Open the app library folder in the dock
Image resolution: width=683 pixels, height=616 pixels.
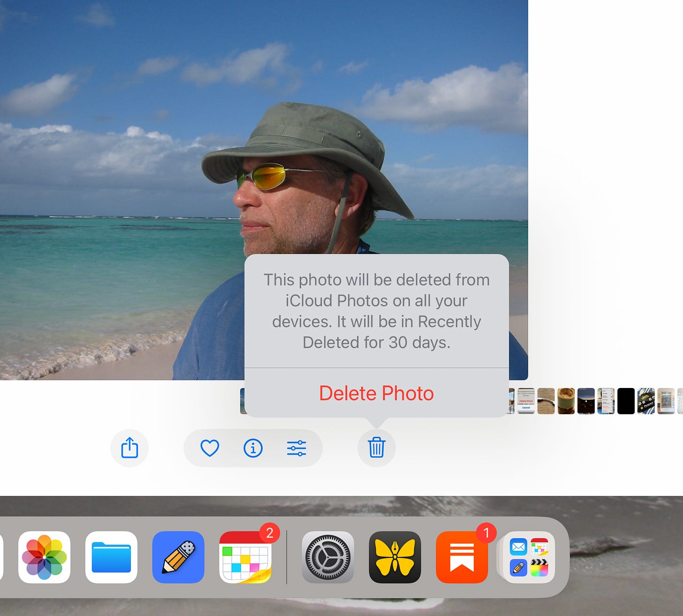(x=529, y=557)
